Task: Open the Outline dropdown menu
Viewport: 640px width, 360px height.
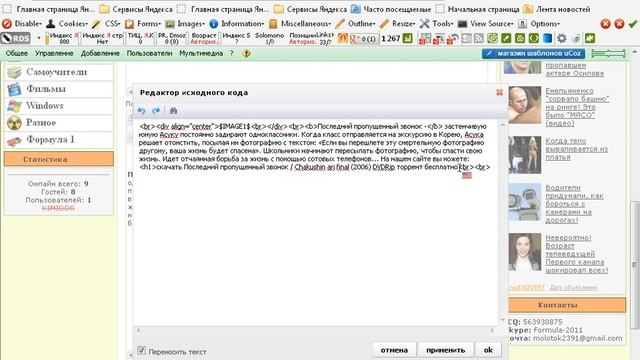Action: (356, 24)
